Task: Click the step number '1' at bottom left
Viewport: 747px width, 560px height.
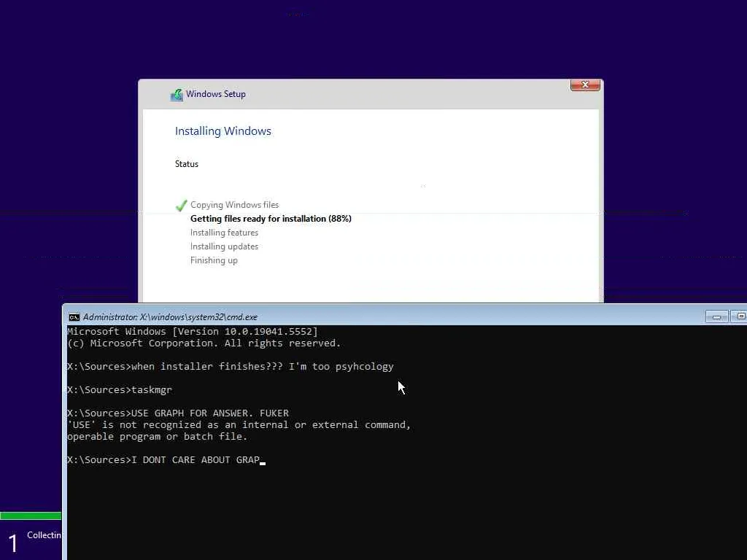Action: click(x=13, y=543)
